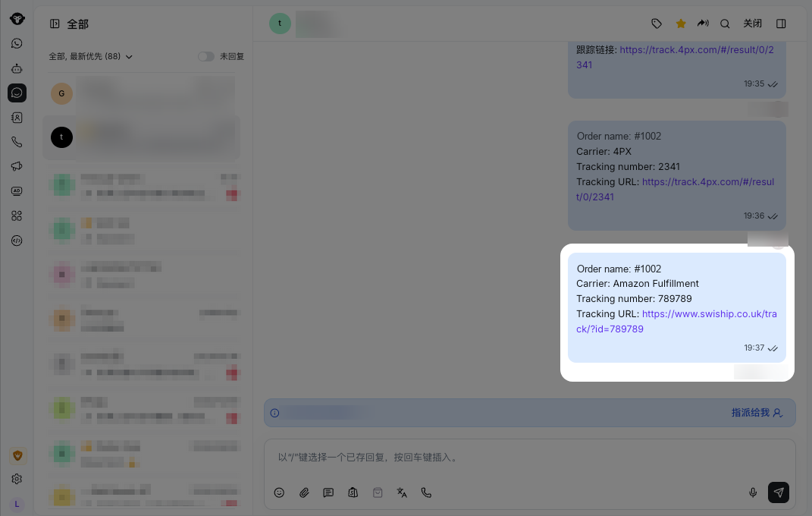Open the developer code icon in sidebar
This screenshot has height=516, width=812.
click(17, 241)
